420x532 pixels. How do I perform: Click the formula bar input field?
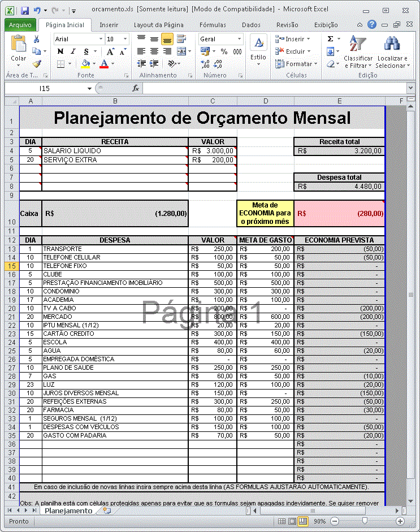click(275, 89)
